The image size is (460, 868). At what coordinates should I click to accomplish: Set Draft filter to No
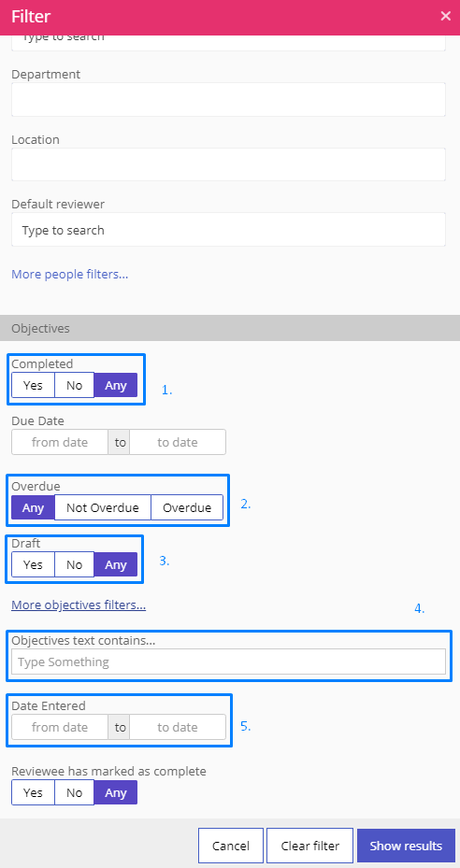point(74,564)
